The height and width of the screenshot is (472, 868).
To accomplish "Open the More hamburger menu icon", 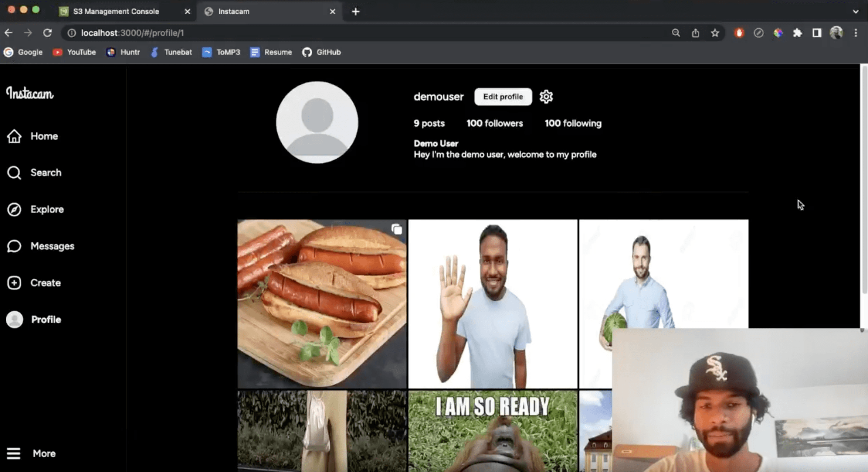I will coord(13,453).
